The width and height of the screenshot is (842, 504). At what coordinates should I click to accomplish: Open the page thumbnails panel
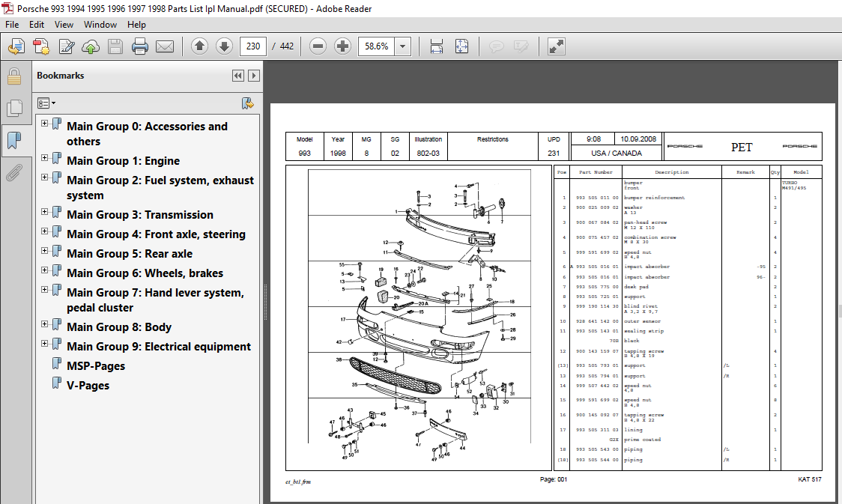coord(14,109)
